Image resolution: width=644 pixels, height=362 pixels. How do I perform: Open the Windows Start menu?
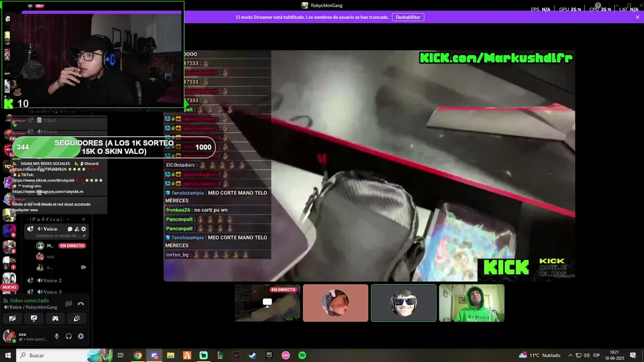tap(8, 355)
